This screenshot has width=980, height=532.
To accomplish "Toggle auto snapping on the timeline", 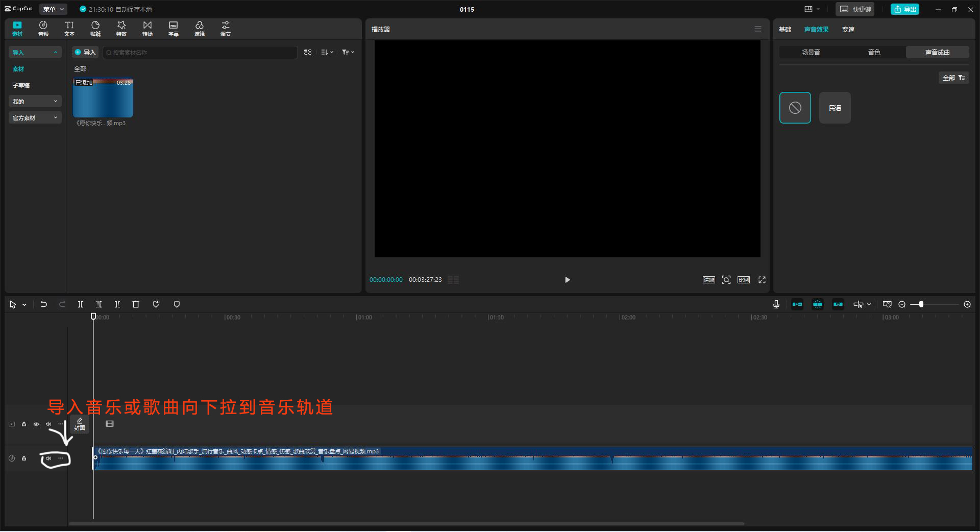I will coord(818,304).
